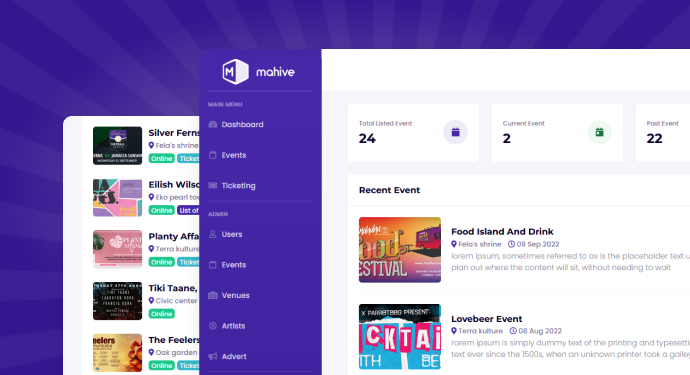Viewport: 690px width, 375px height.
Task: Click Total Listed Event count 24
Action: 367,139
